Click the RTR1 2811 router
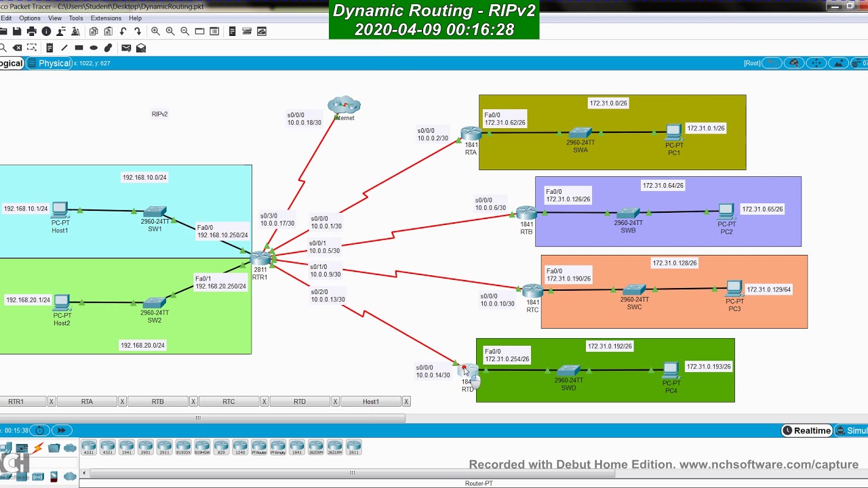Image resolution: width=868 pixels, height=488 pixels. click(260, 258)
